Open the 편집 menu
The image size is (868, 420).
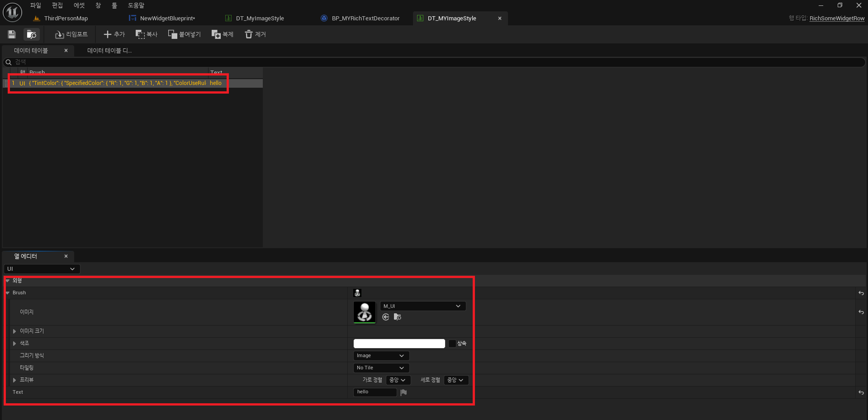[57, 5]
